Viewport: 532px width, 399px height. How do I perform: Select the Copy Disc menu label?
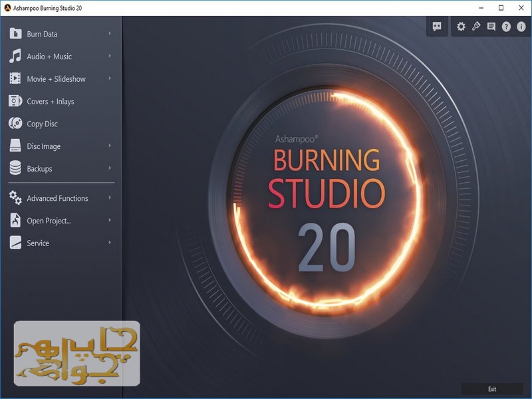tap(43, 124)
